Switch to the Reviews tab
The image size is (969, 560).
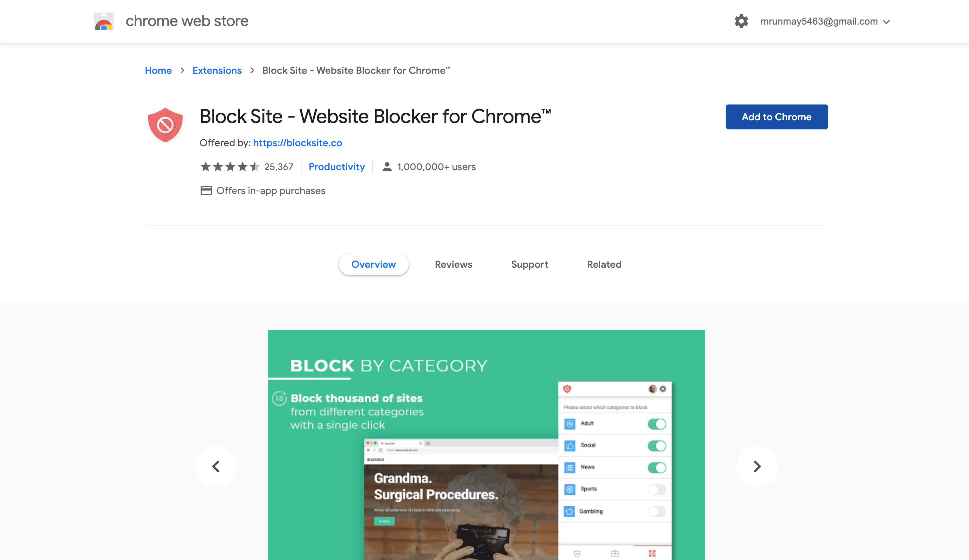[453, 264]
